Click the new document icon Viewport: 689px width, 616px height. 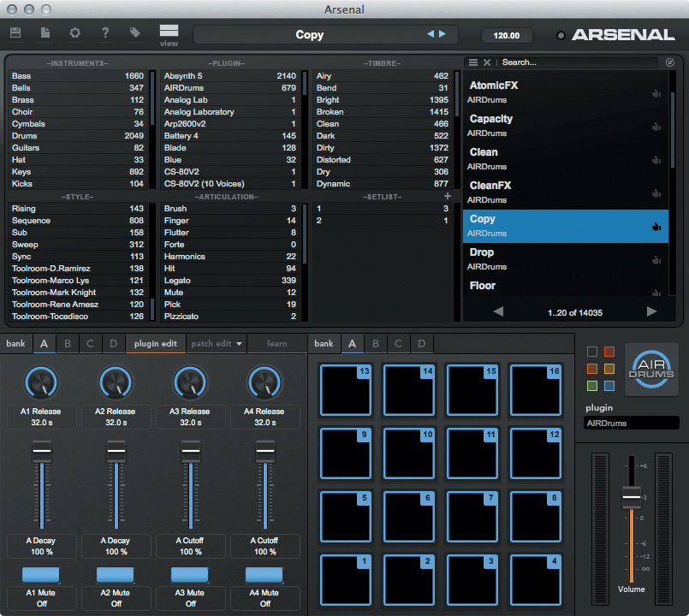[45, 33]
